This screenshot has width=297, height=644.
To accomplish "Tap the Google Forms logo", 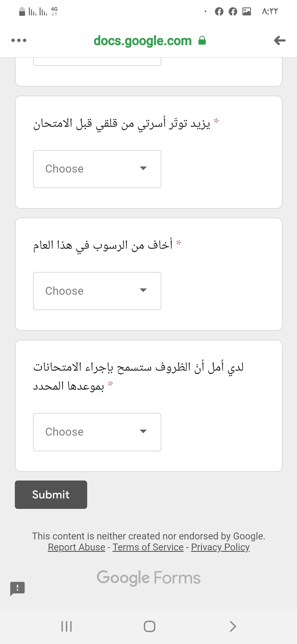I will coord(148,578).
